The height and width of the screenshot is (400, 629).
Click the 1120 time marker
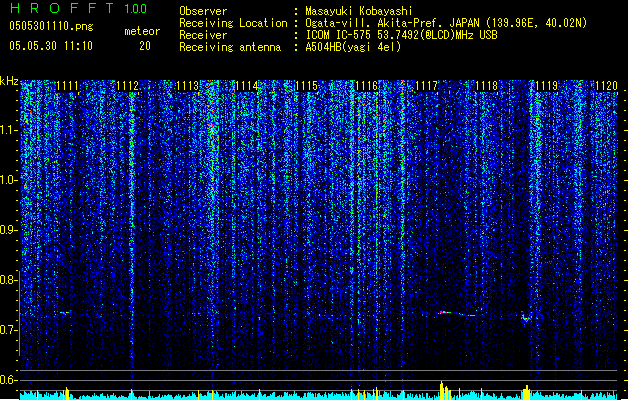(x=607, y=86)
